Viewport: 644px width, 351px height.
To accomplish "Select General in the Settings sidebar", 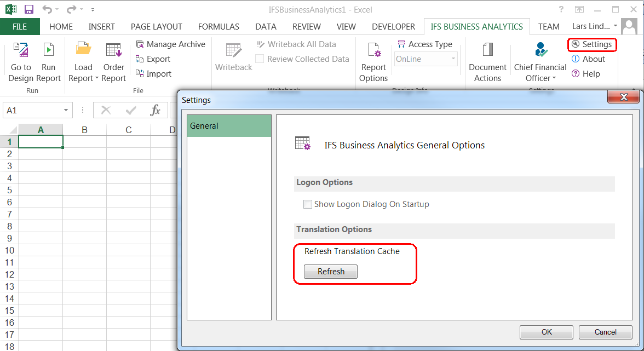I will coord(229,126).
